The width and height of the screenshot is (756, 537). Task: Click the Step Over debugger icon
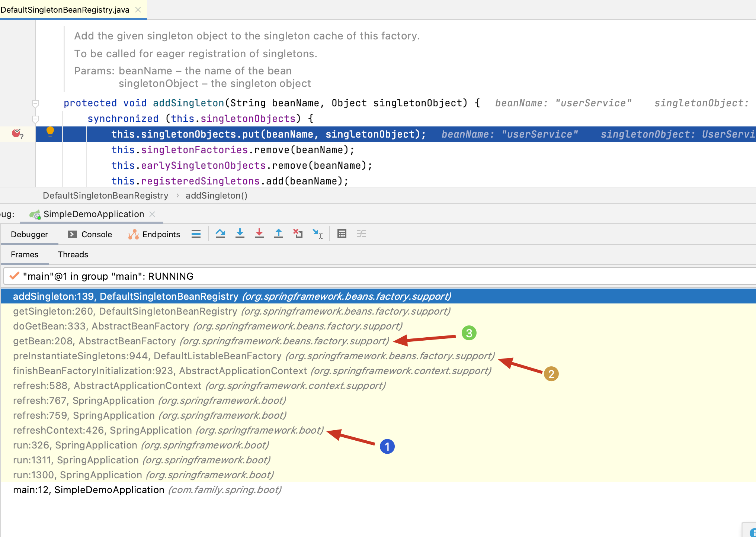221,234
